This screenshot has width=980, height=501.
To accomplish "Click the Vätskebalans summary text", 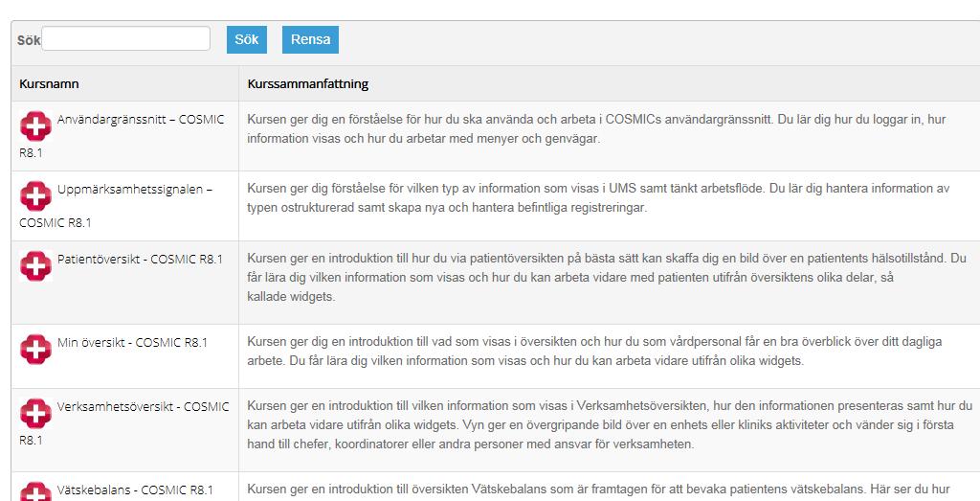I will point(598,490).
